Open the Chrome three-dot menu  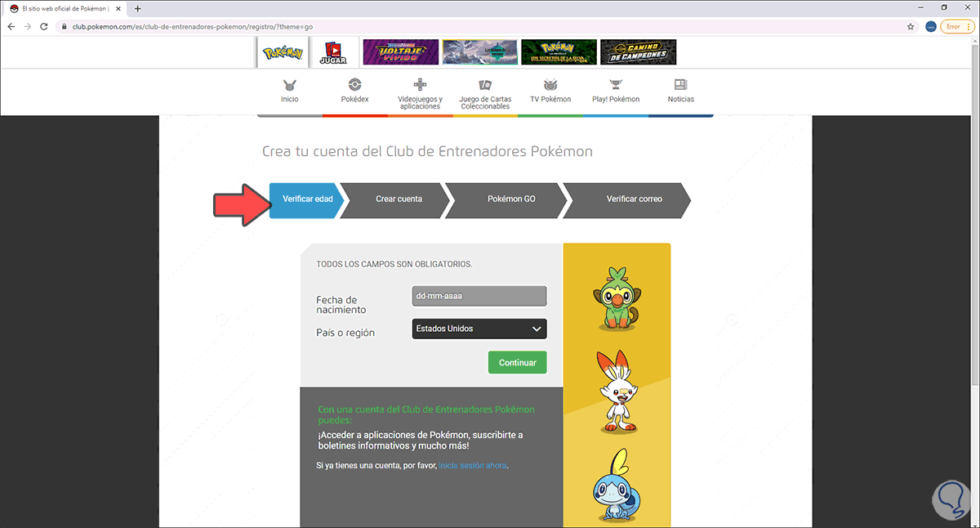(x=969, y=26)
